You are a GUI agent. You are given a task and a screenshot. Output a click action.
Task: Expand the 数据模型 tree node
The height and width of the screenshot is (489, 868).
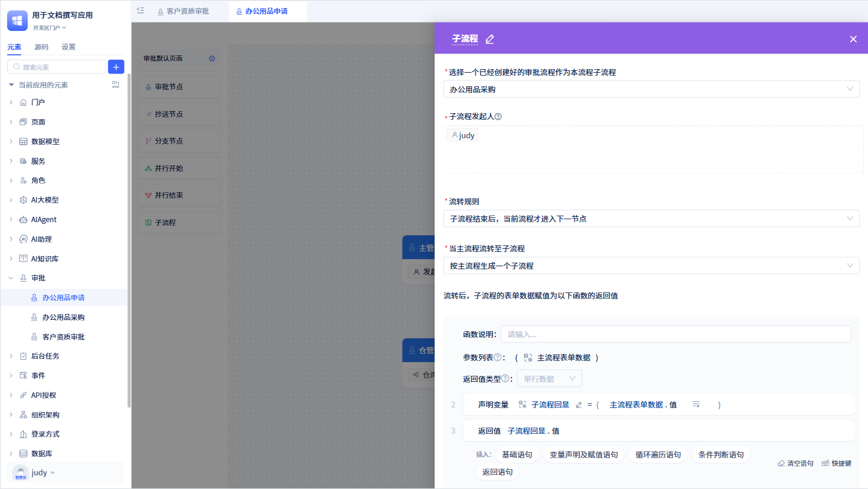11,142
